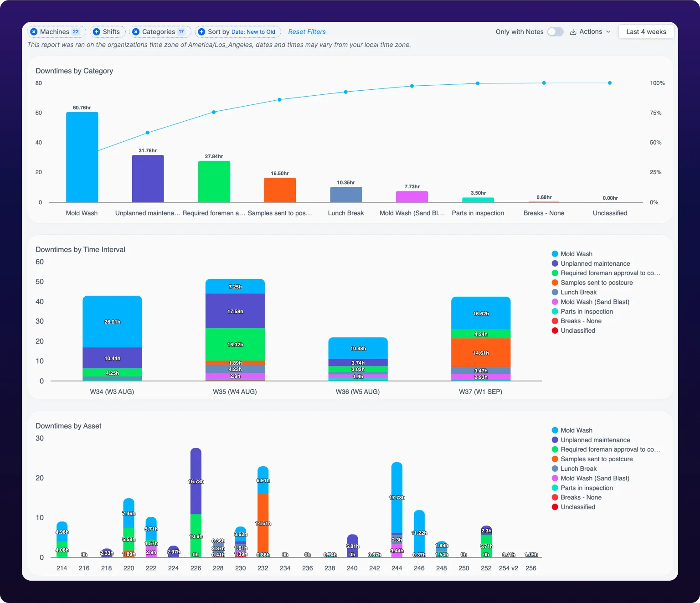This screenshot has width=700, height=603.
Task: Toggle Unplanned maintenance legend in Downtimes by Asset
Action: (591, 440)
